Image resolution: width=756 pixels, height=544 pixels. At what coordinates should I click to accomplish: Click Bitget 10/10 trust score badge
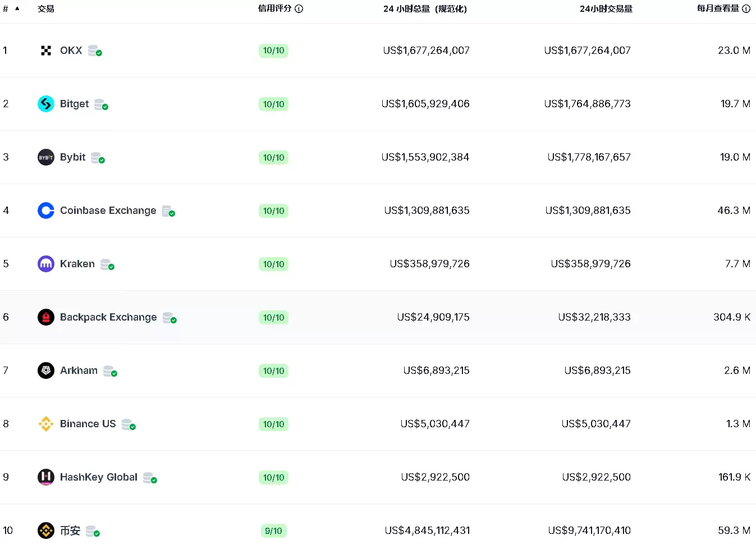coord(273,104)
